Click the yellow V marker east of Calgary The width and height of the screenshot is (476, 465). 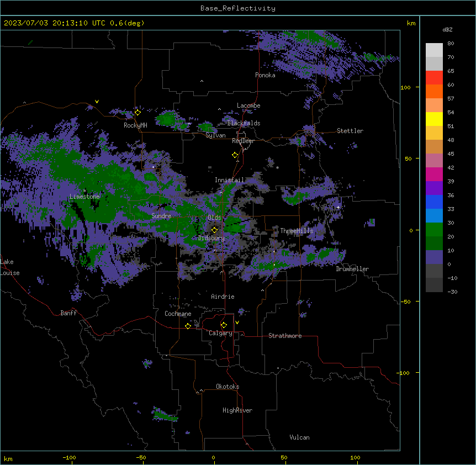(x=237, y=323)
